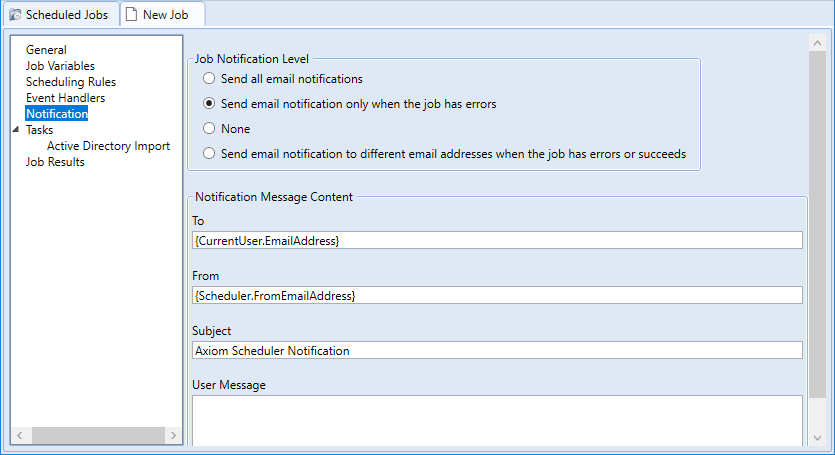Open Job Variables in tree
The height and width of the screenshot is (455, 835).
pyautogui.click(x=60, y=66)
